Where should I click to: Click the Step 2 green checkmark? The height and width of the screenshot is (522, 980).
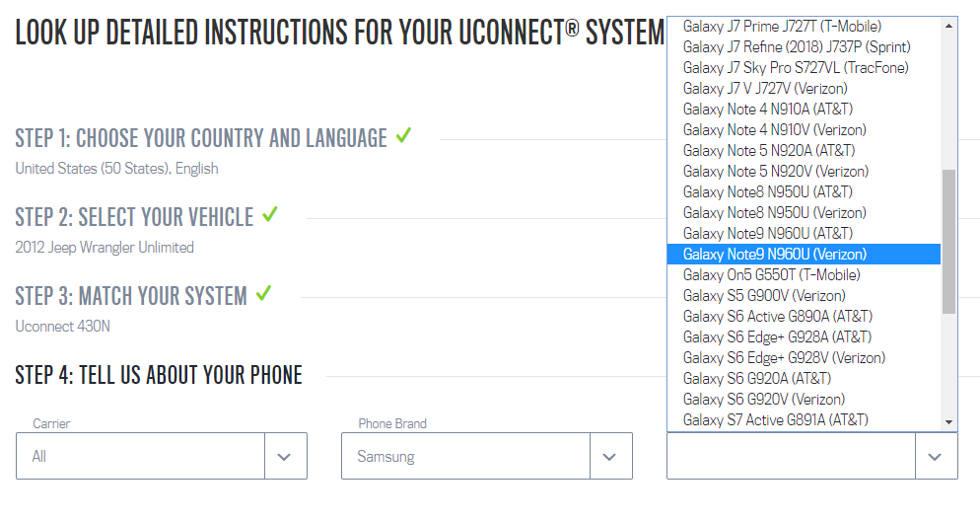tap(270, 214)
